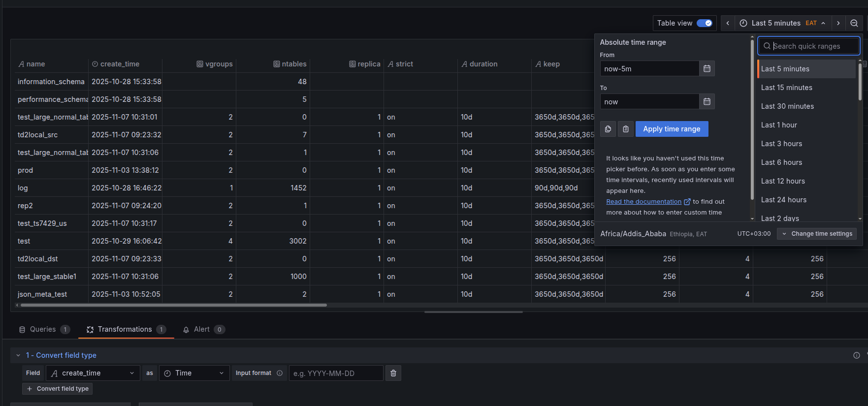Open the To date calendar picker

tap(707, 101)
